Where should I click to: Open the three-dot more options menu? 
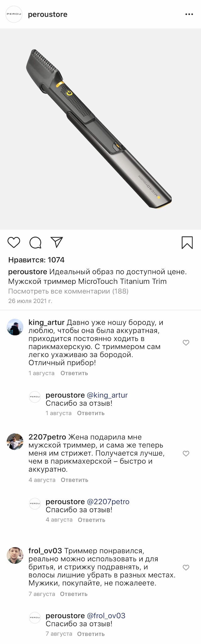(189, 14)
